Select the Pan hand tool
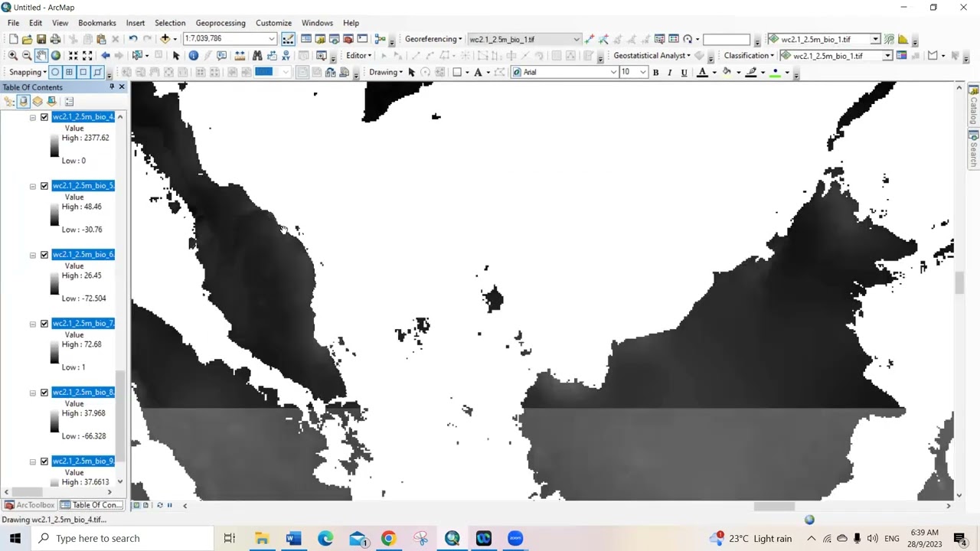980x551 pixels. click(41, 56)
